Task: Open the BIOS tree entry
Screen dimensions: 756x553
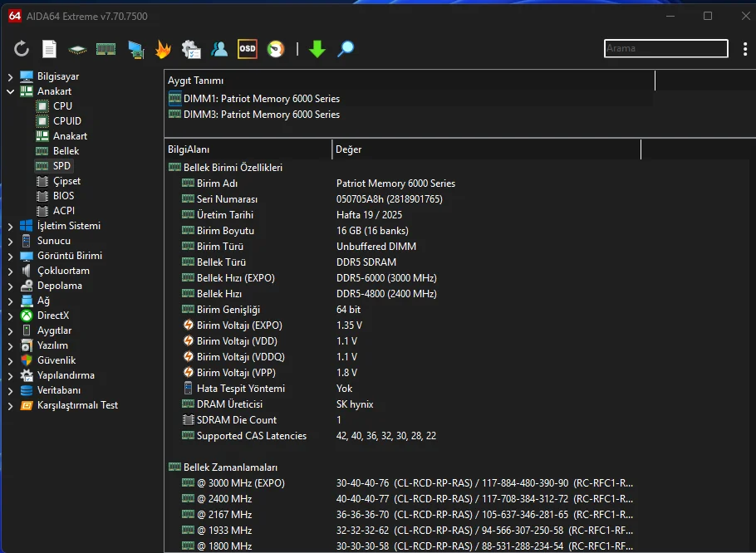Action: point(63,196)
